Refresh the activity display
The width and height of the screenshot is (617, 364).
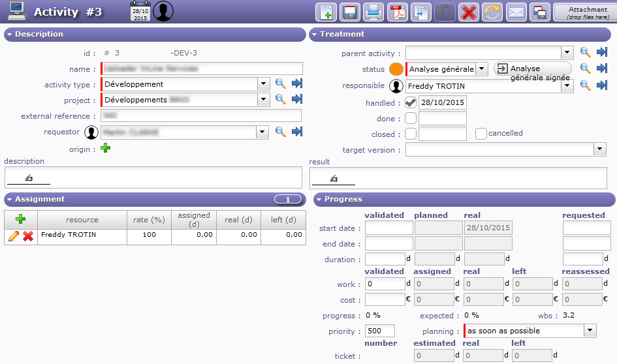click(x=492, y=12)
